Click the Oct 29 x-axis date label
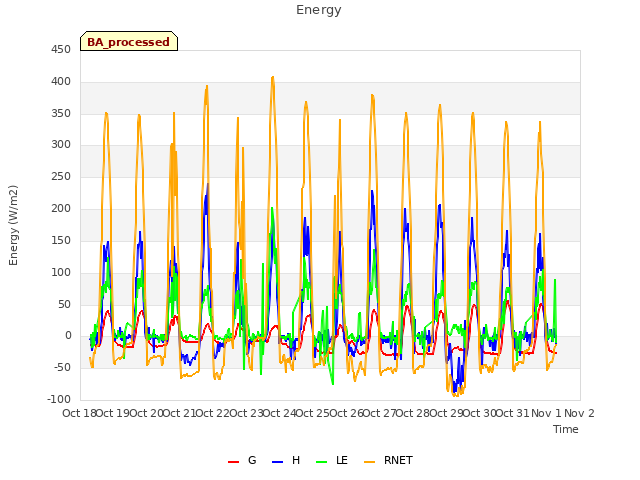Image resolution: width=640 pixels, height=480 pixels. (446, 413)
